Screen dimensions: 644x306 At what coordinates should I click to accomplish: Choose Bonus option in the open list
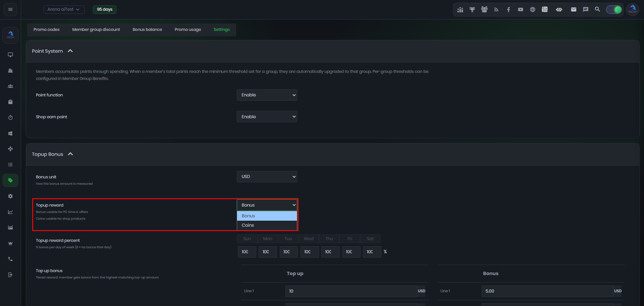pos(267,216)
